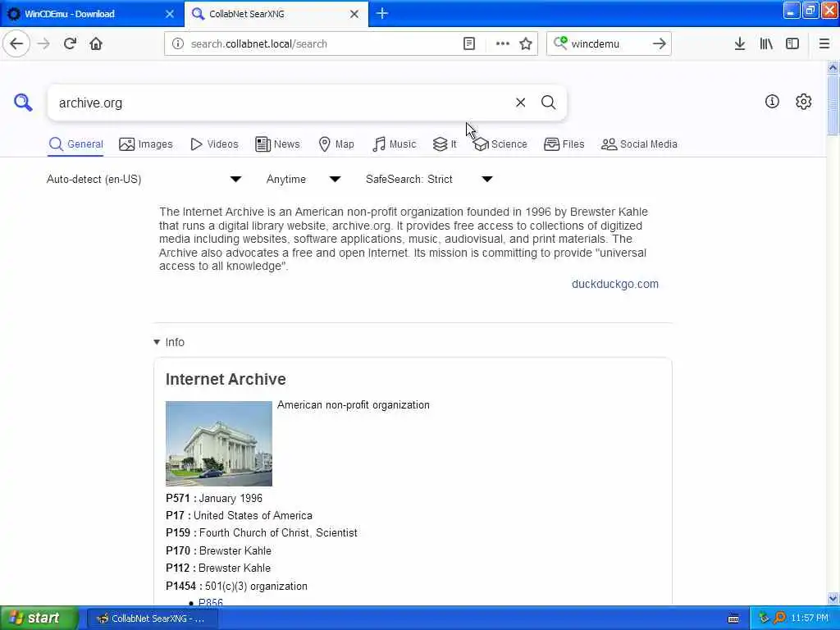The width and height of the screenshot is (840, 630).
Task: Open the SafeSearch: Strict dropdown
Action: click(428, 179)
